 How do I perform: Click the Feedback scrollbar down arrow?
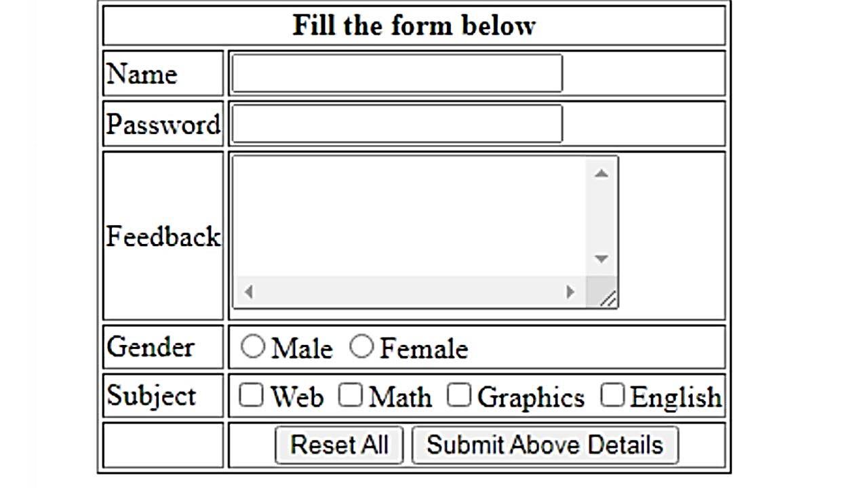point(601,259)
